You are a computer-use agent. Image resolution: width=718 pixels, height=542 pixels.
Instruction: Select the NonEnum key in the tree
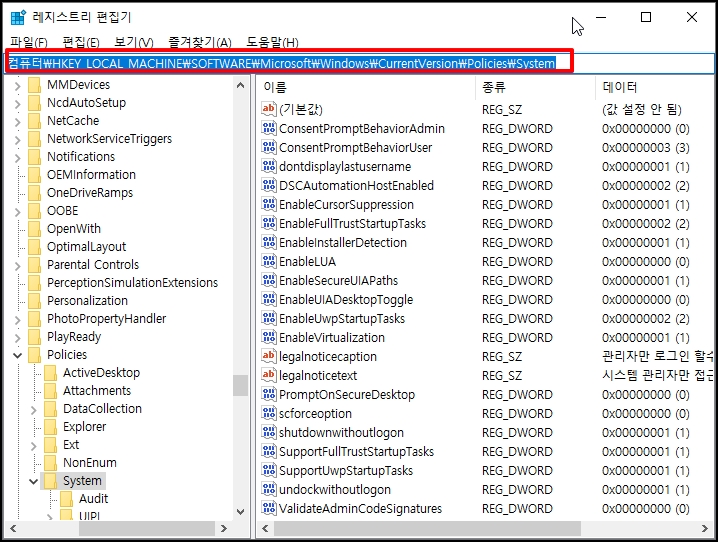(x=90, y=463)
